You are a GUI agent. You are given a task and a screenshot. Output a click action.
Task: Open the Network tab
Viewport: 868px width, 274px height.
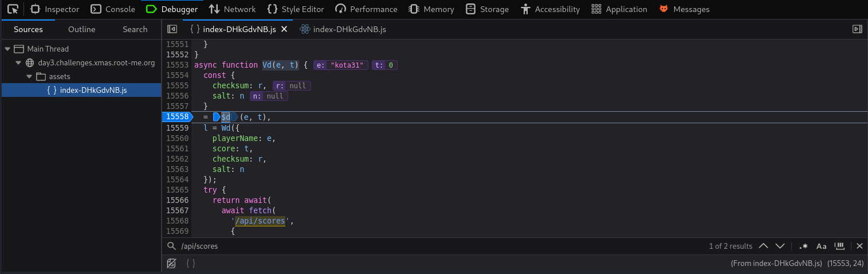(232, 9)
